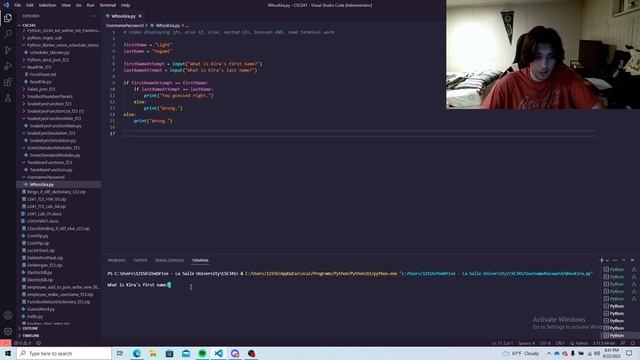Open the Testing flask view
Image resolution: width=640 pixels, height=360 pixels.
point(8,98)
